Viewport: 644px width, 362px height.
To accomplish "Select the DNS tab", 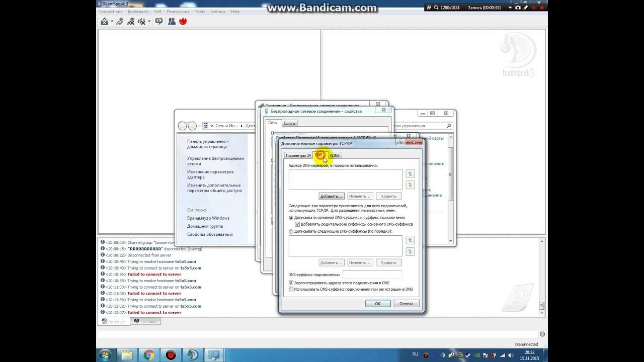I will 319,155.
